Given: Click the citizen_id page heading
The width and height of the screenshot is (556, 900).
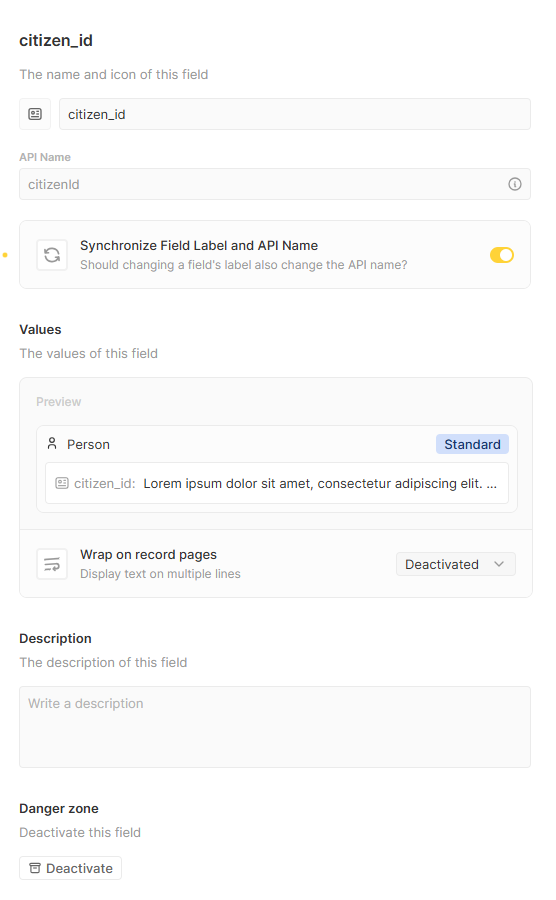Looking at the screenshot, I should pos(56,41).
